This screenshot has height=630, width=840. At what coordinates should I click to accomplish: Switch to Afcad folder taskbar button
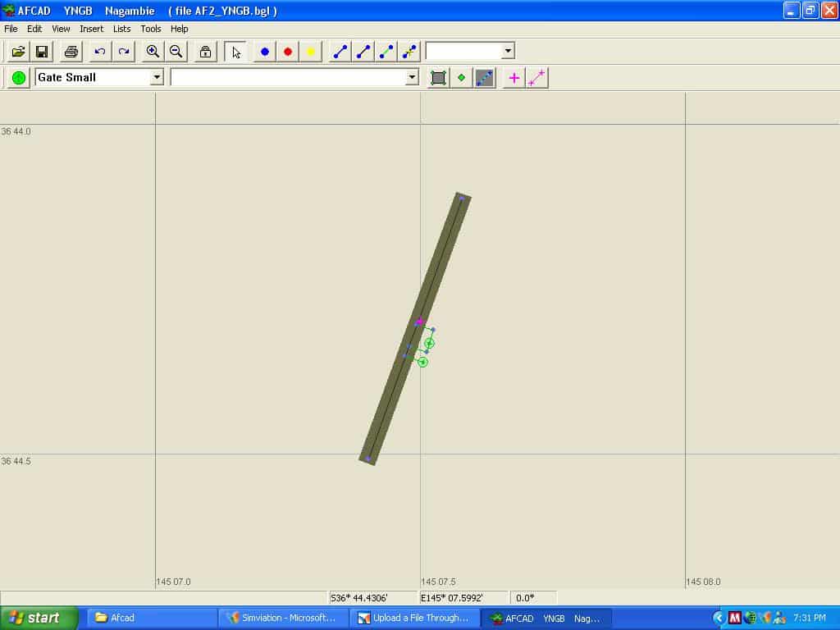click(x=152, y=618)
